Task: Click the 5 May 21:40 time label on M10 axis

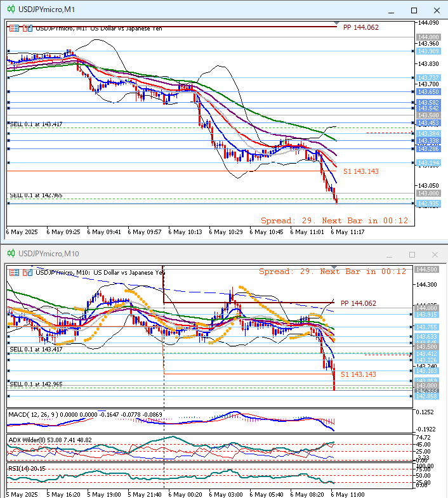Action: (145, 494)
